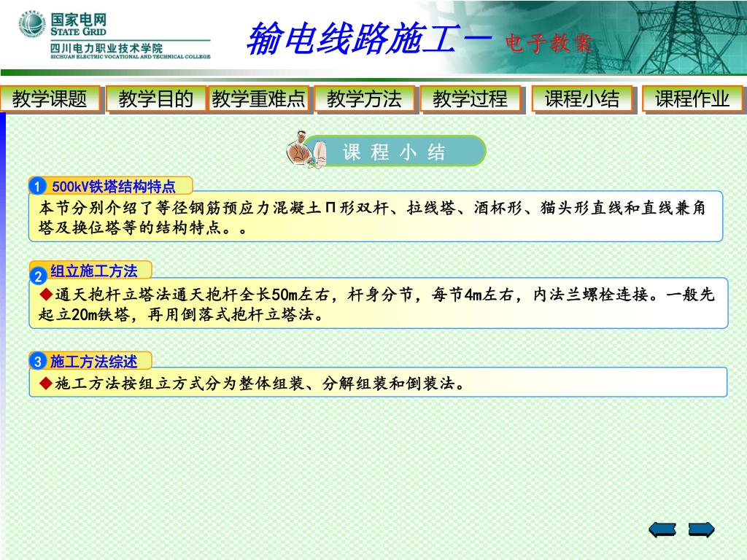Click the number 3 circle badge
This screenshot has width=747, height=560.
38,361
